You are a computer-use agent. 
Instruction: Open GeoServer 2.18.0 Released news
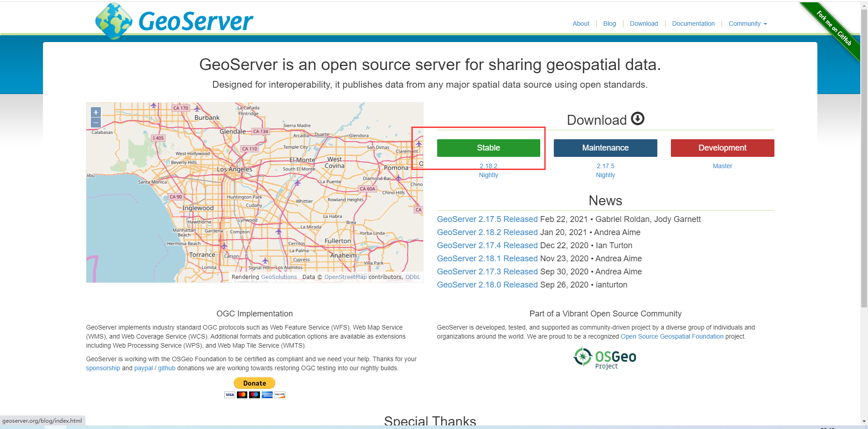coord(487,285)
